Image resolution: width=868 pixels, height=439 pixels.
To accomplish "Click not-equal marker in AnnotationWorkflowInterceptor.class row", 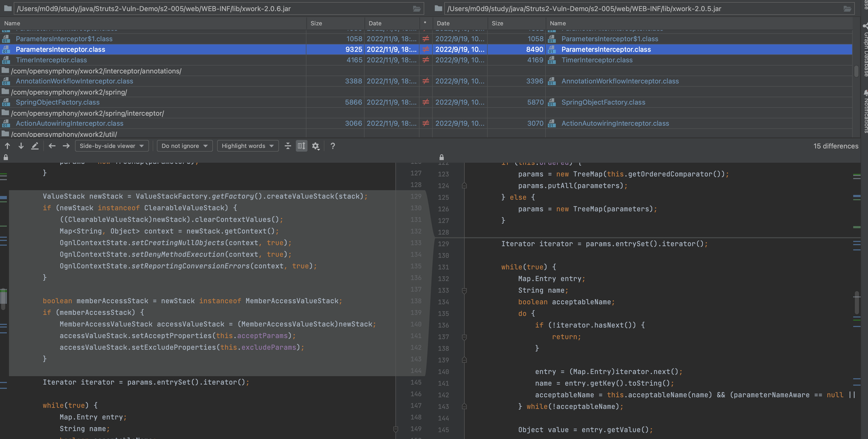I will (x=426, y=81).
